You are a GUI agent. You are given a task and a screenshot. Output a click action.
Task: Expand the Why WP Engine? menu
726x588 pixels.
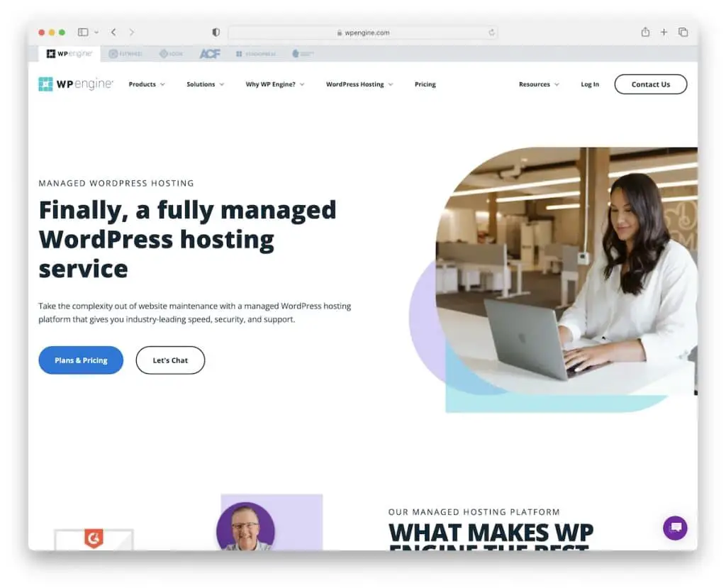click(x=275, y=84)
